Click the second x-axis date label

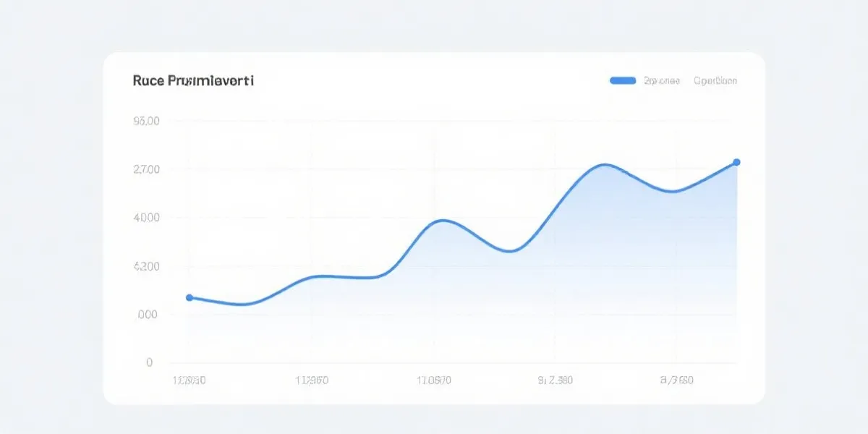pyautogui.click(x=312, y=379)
